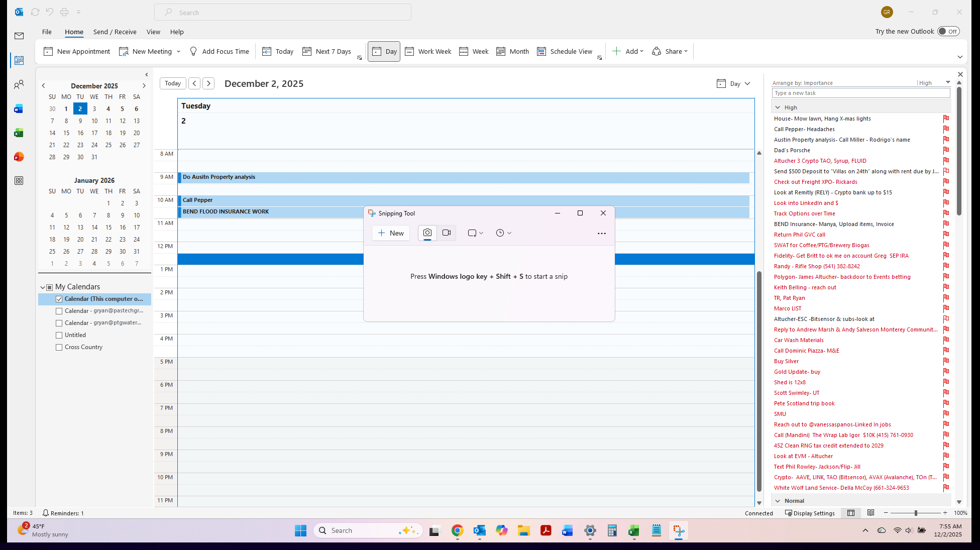Open File Explorer from the taskbar
The image size is (980, 550).
(524, 530)
